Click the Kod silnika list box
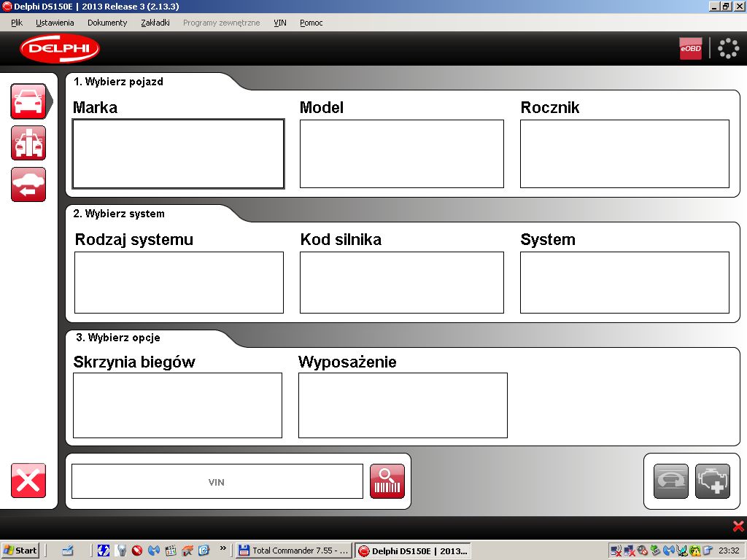This screenshot has height=560, width=747. coord(401,282)
